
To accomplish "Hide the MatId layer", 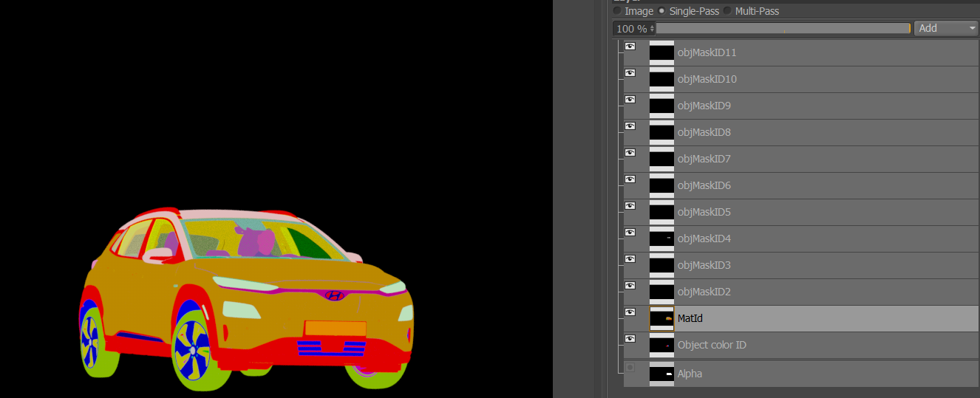I will pyautogui.click(x=630, y=312).
